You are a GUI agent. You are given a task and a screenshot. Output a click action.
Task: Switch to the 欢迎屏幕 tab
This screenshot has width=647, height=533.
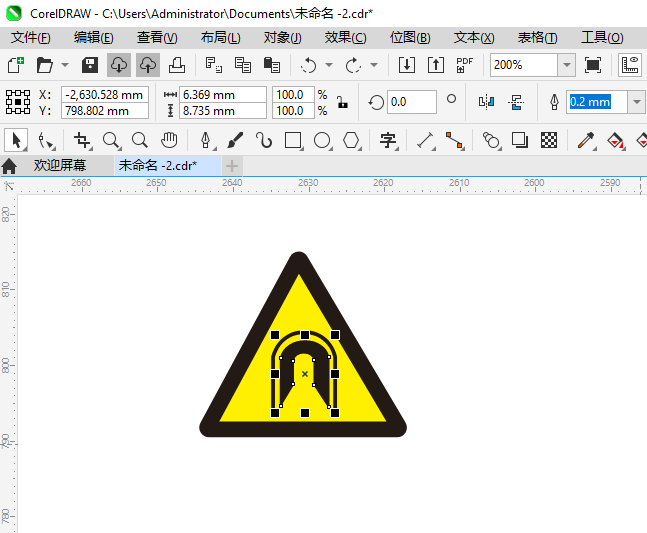click(x=60, y=165)
